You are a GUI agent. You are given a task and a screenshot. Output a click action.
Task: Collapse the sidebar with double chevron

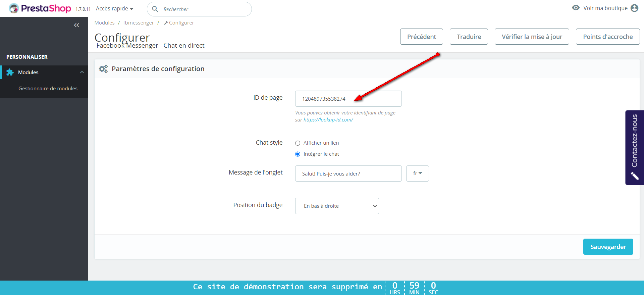(x=76, y=25)
